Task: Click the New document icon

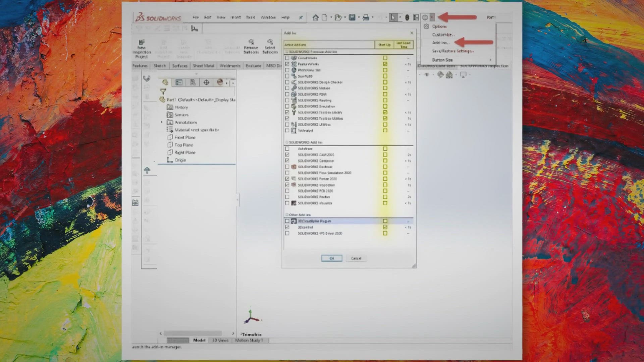Action: pos(325,17)
